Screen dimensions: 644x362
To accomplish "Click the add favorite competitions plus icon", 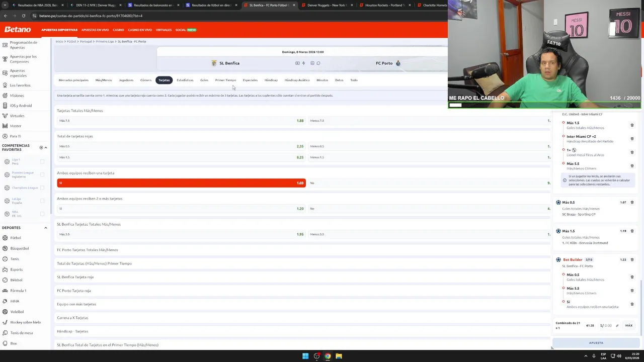I will 41,148.
